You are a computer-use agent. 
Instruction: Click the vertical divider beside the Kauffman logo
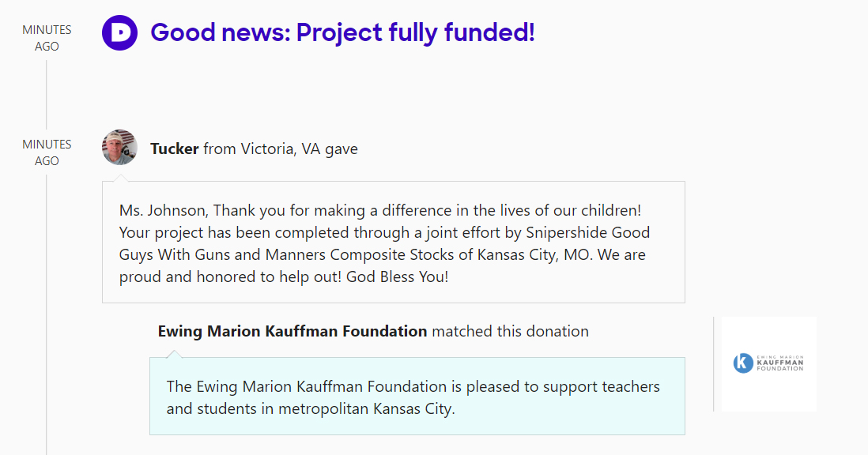pyautogui.click(x=714, y=364)
